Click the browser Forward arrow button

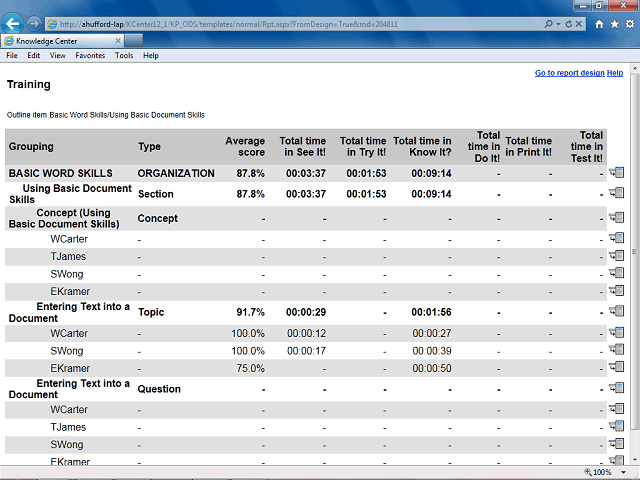pyautogui.click(x=34, y=24)
